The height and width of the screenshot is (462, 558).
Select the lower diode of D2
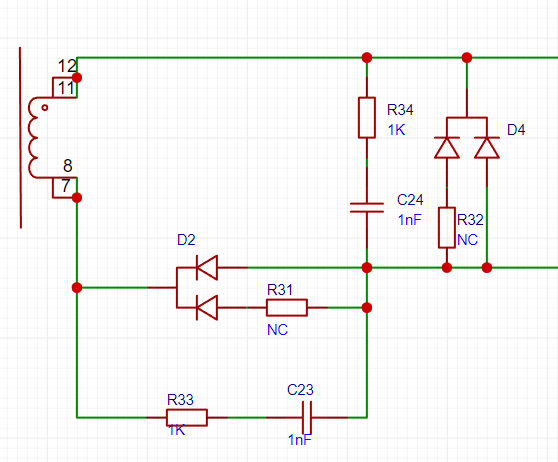tap(207, 308)
